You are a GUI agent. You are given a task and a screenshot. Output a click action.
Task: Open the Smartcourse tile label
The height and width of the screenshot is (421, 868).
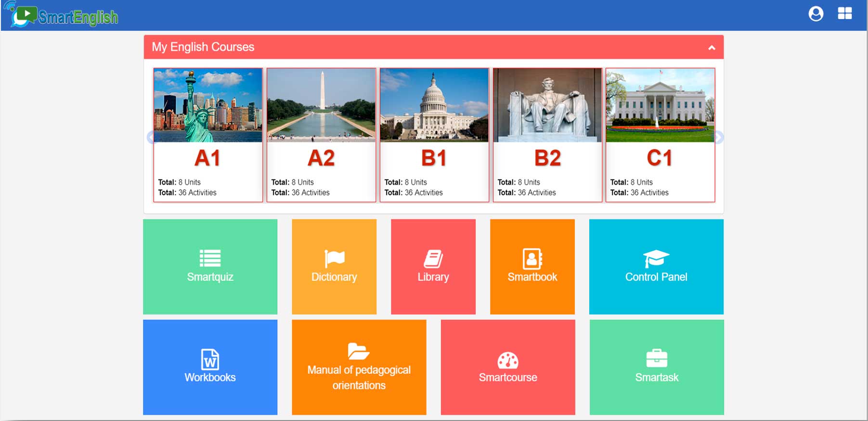pyautogui.click(x=508, y=378)
